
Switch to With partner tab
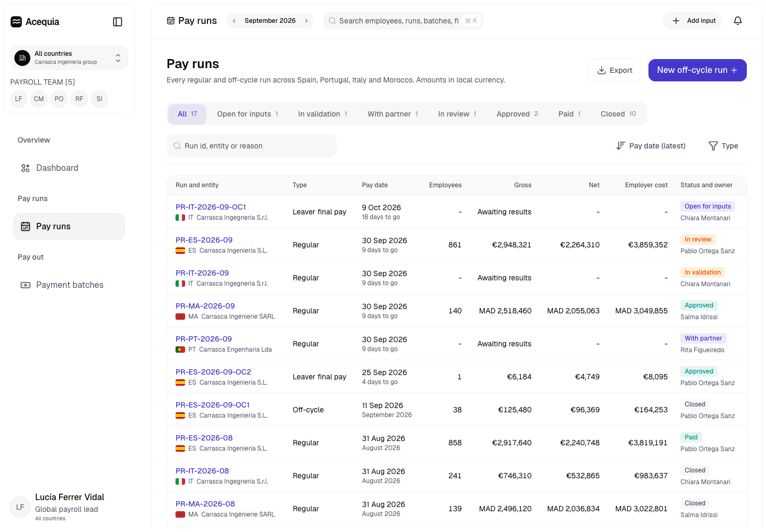tap(393, 114)
